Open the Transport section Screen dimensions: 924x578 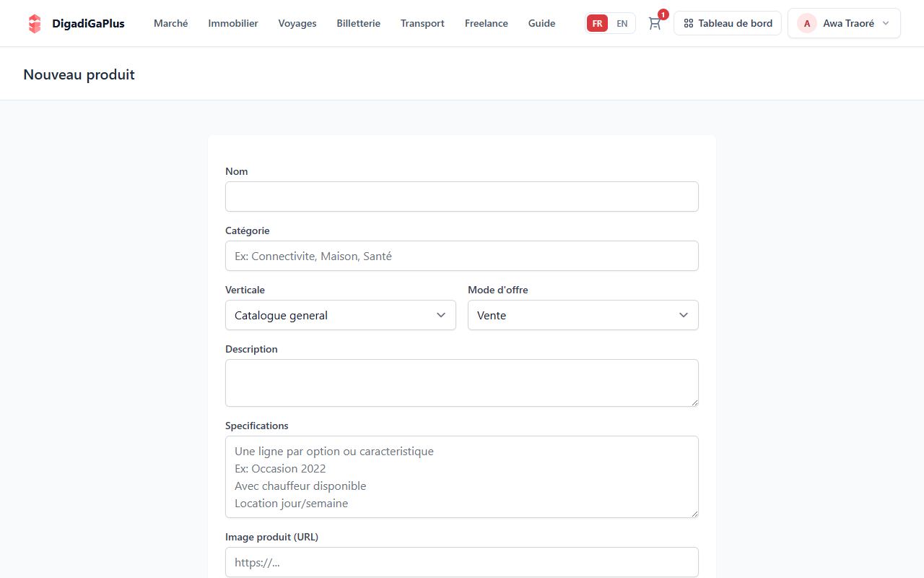[422, 23]
